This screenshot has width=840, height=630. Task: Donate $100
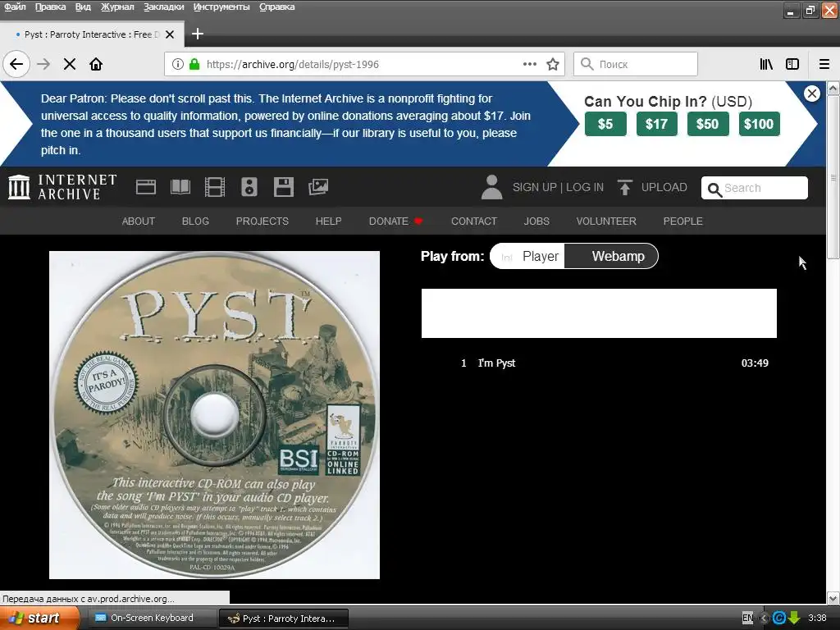pyautogui.click(x=759, y=124)
